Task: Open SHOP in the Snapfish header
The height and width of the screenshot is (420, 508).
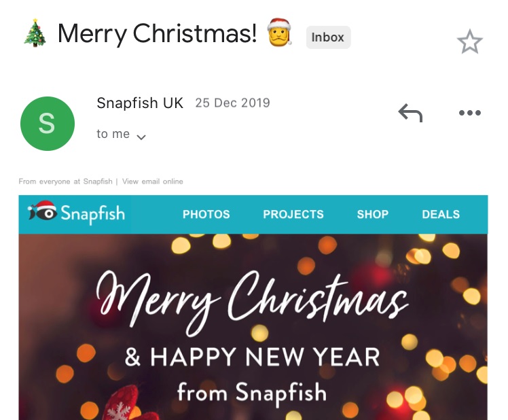Action: click(373, 214)
